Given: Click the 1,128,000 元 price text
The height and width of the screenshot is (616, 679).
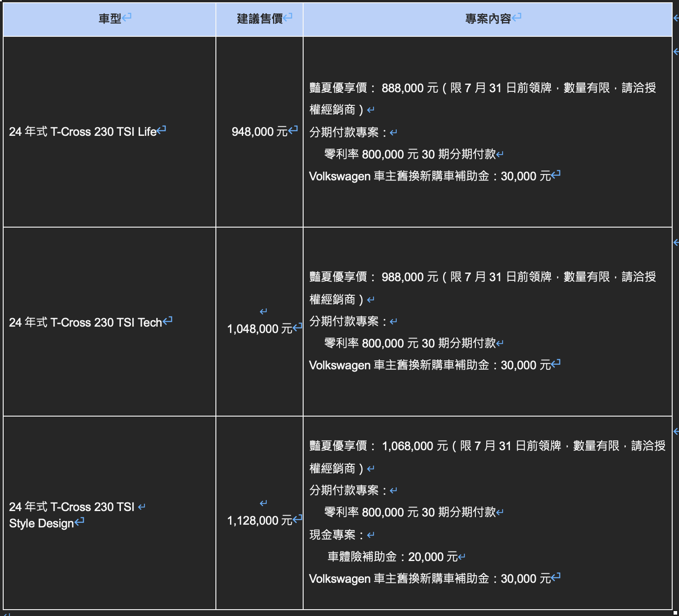Looking at the screenshot, I should [260, 521].
